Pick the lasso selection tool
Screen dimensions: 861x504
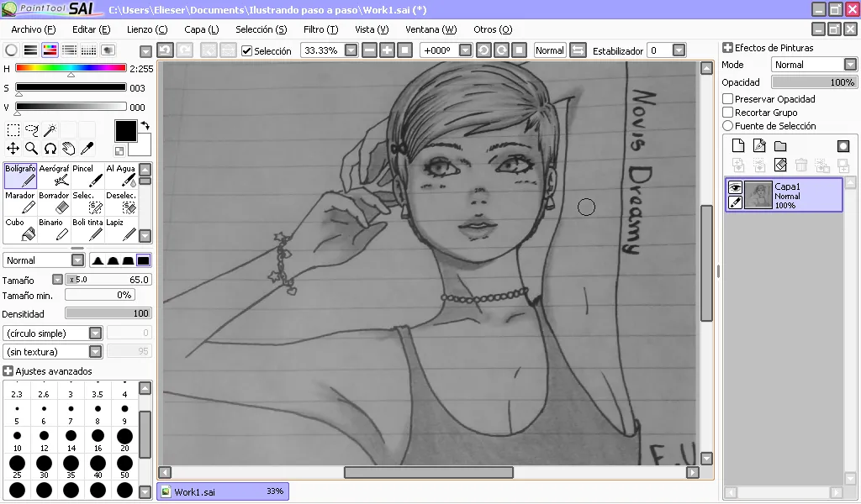pos(32,130)
